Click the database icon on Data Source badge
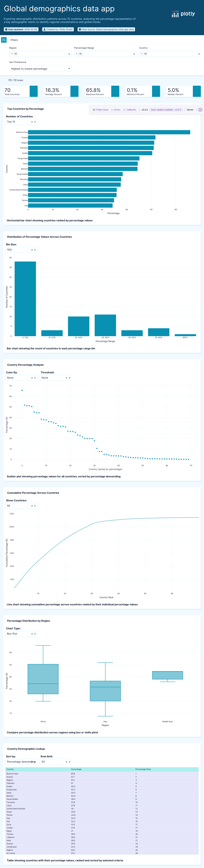 coord(79,29)
